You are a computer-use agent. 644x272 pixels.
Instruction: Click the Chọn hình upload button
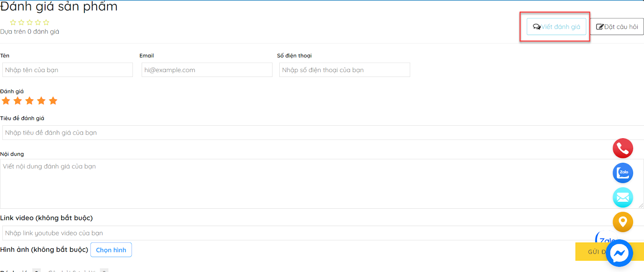point(111,250)
